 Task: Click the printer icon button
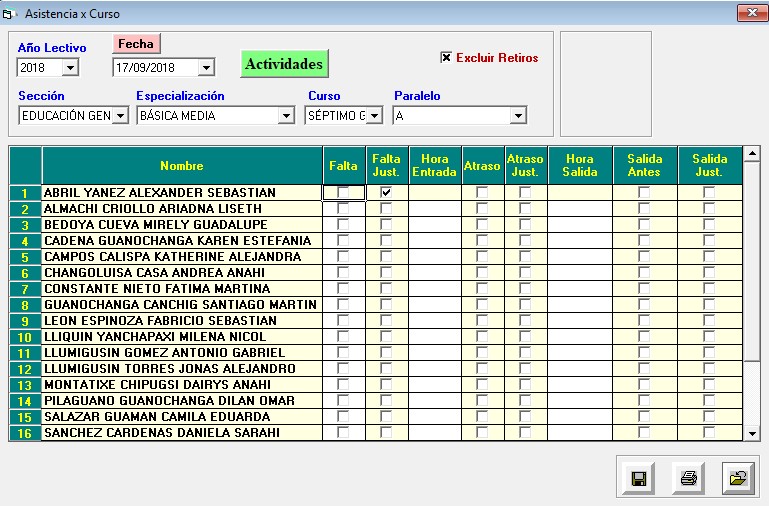688,478
